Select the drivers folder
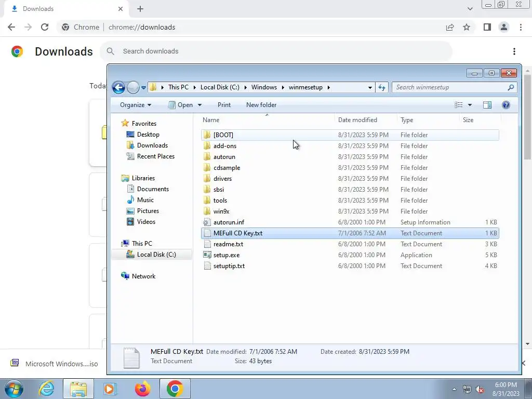 (x=350, y=179)
